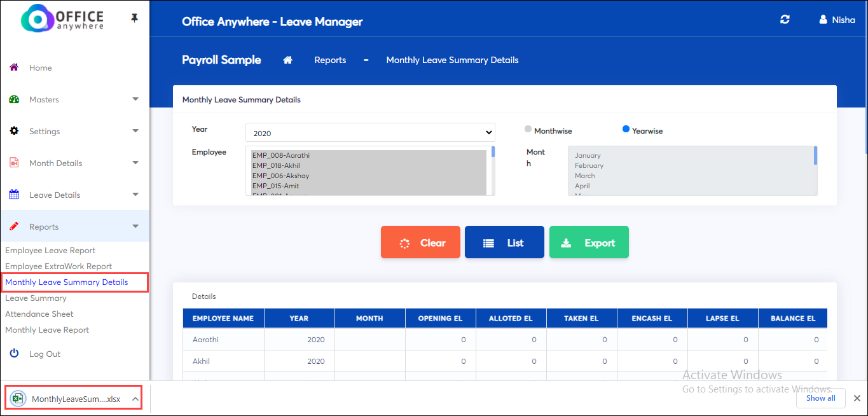Screen dimensions: 868x416
Task: Click the BALANCE EL column header
Action: pyautogui.click(x=793, y=319)
